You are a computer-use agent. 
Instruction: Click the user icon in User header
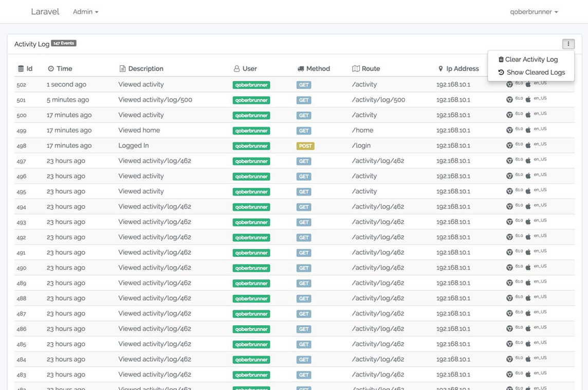tap(236, 69)
